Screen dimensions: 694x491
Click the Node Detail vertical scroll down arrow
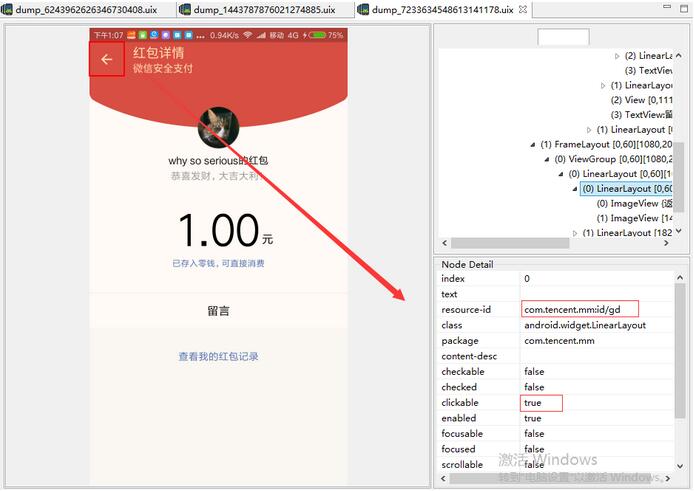click(680, 466)
